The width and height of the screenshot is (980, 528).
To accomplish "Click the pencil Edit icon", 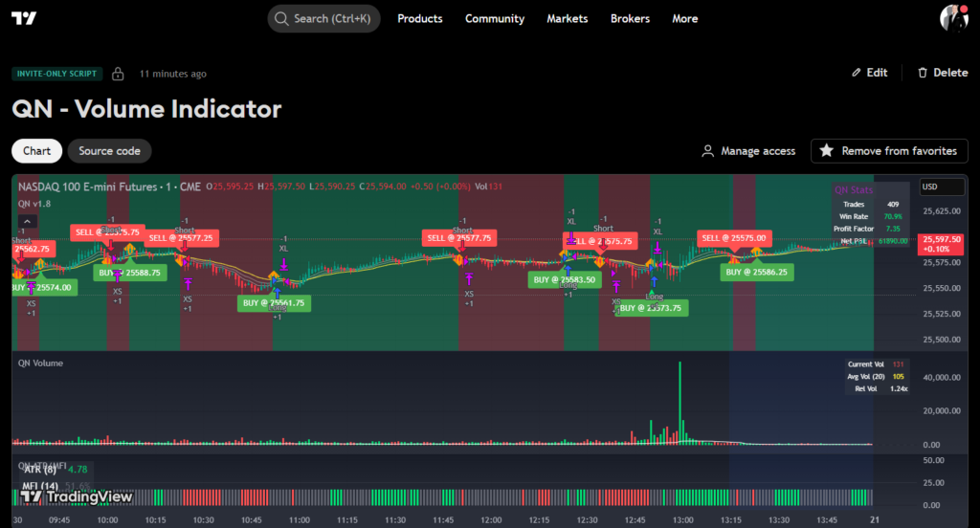I will (857, 73).
